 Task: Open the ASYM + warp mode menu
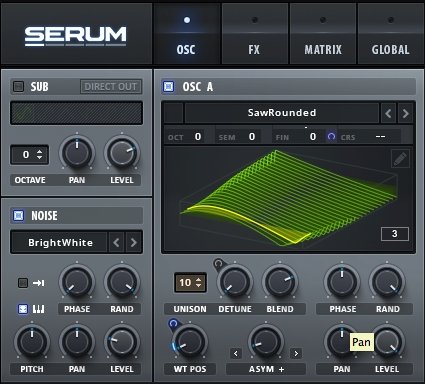point(266,369)
